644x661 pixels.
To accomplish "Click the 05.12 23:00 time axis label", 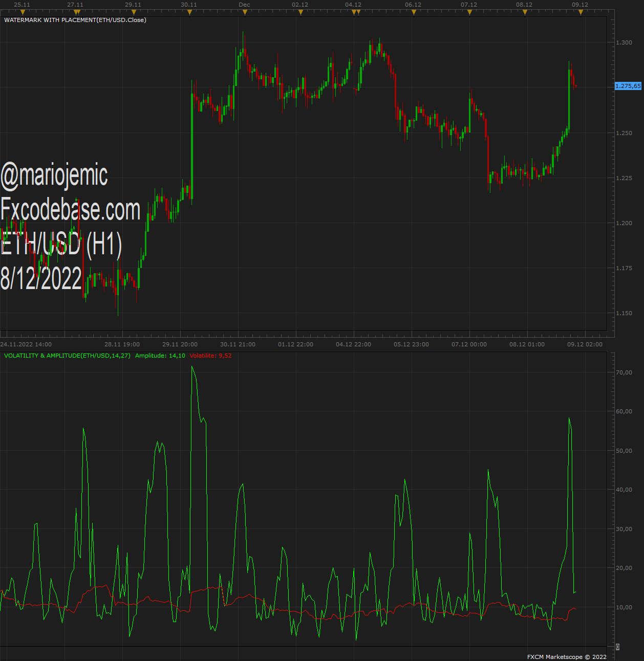I will (412, 344).
